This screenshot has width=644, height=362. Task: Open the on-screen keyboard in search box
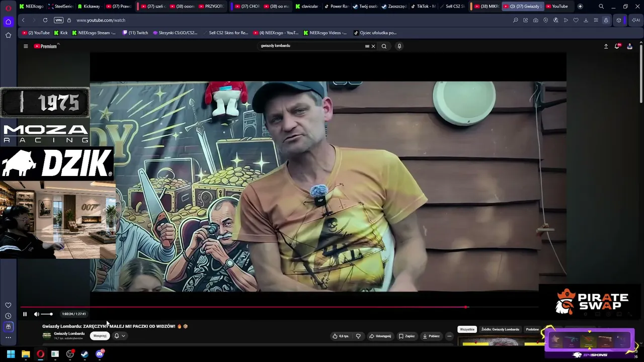(x=367, y=46)
